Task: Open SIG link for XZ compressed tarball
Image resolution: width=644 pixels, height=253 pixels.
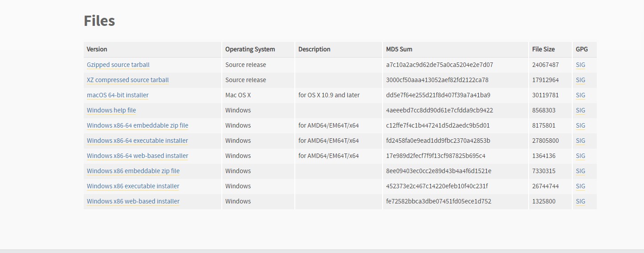Action: 580,80
